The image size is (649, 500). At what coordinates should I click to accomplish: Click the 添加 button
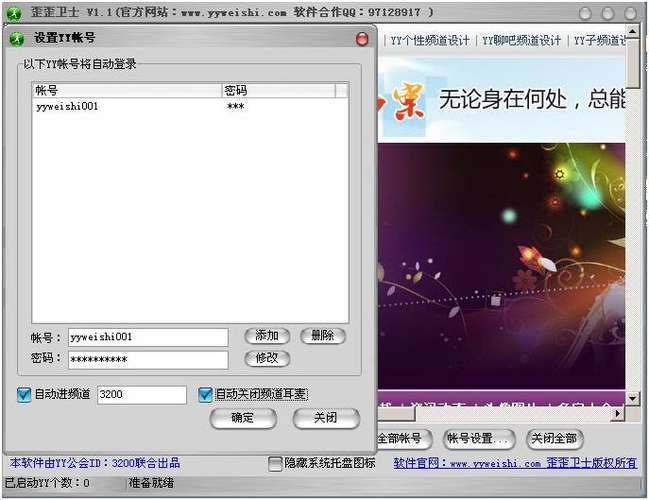pyautogui.click(x=267, y=336)
